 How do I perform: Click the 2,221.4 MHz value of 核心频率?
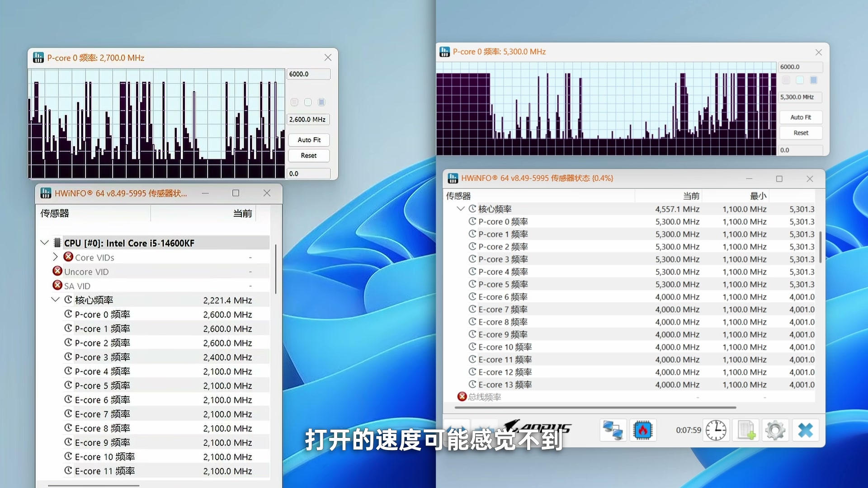(x=227, y=300)
